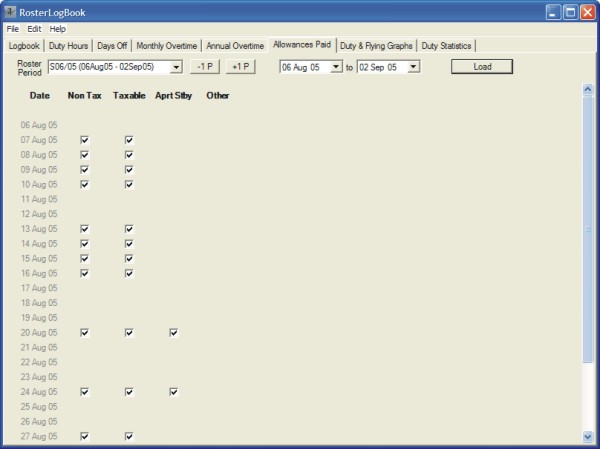Image resolution: width=600 pixels, height=449 pixels.
Task: Open the Help menu
Action: point(58,29)
